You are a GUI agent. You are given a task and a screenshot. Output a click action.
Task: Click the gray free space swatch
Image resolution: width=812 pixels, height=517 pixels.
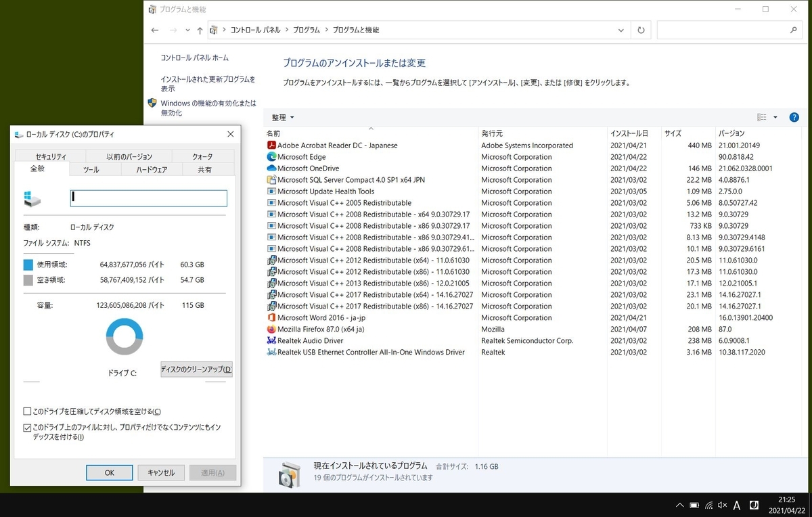28,279
